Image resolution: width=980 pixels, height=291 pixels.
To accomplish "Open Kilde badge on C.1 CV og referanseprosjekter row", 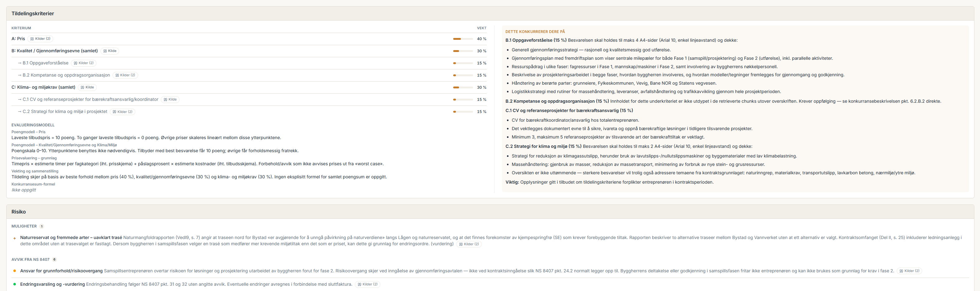I will [170, 100].
